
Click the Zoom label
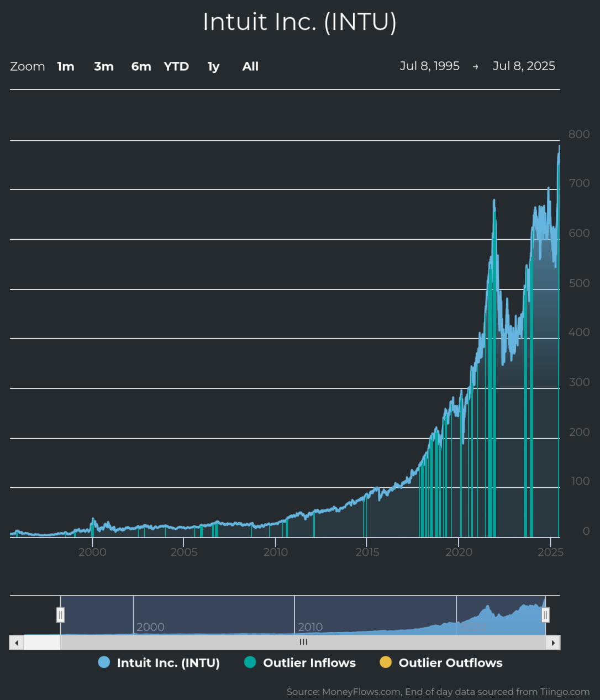pos(28,66)
